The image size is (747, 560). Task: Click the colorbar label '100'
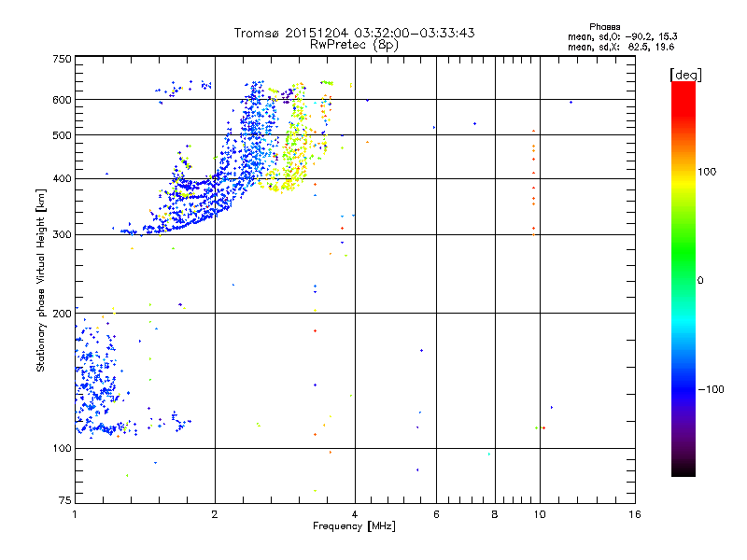[x=707, y=172]
